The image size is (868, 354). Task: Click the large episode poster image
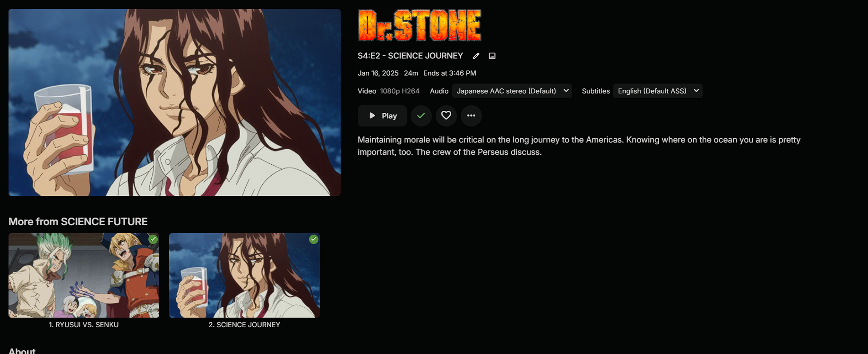(174, 102)
